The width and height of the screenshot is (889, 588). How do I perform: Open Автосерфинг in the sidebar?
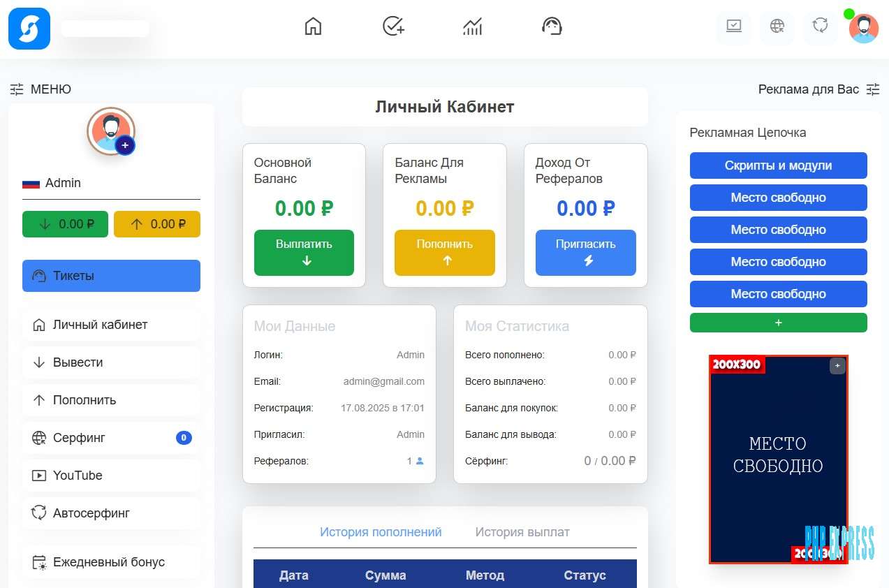(x=111, y=513)
